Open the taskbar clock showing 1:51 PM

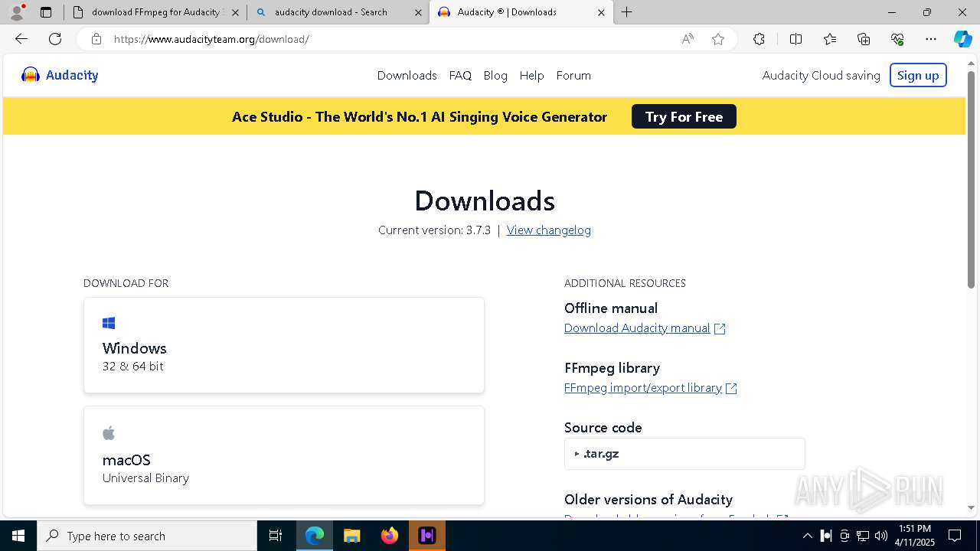pyautogui.click(x=914, y=536)
